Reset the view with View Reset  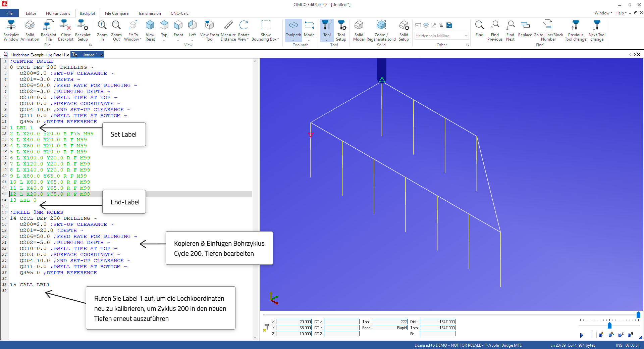tap(150, 31)
